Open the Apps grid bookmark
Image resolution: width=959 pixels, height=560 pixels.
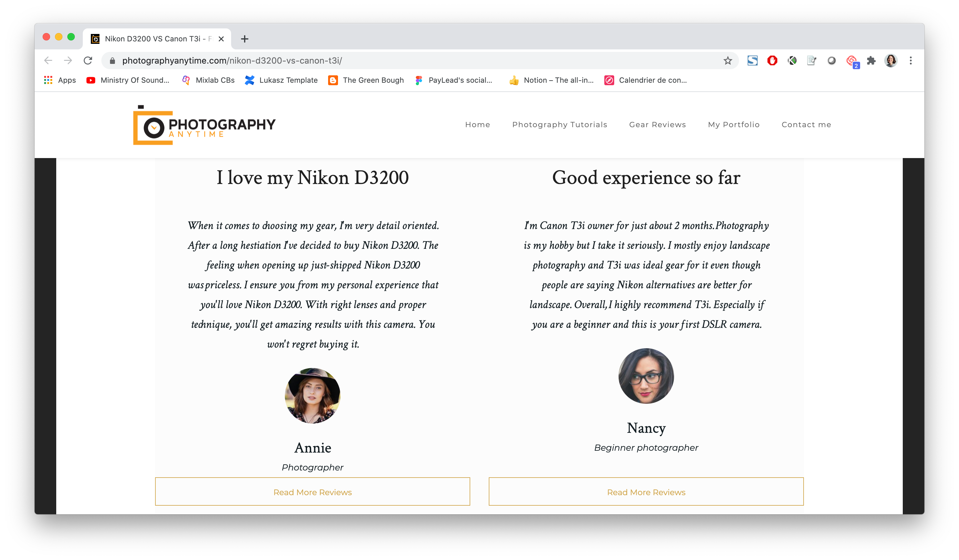click(x=60, y=80)
